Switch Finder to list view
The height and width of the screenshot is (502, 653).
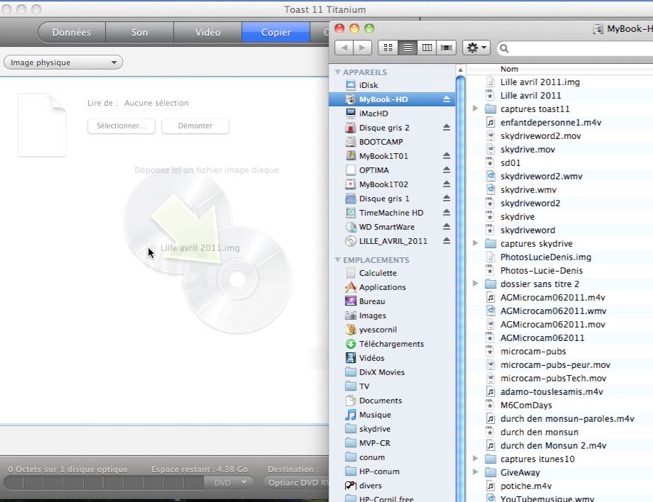click(x=407, y=48)
